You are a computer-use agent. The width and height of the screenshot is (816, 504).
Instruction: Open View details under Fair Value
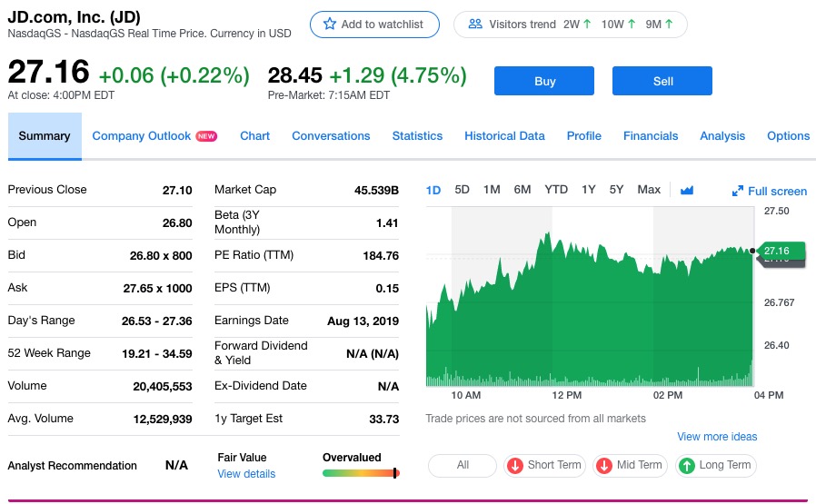pos(246,474)
